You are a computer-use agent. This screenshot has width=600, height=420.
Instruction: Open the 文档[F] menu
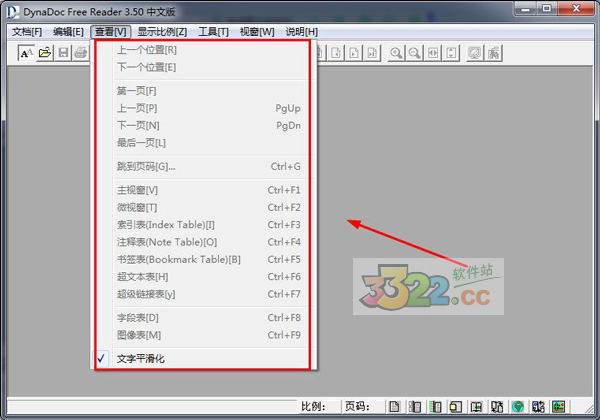[x=27, y=32]
